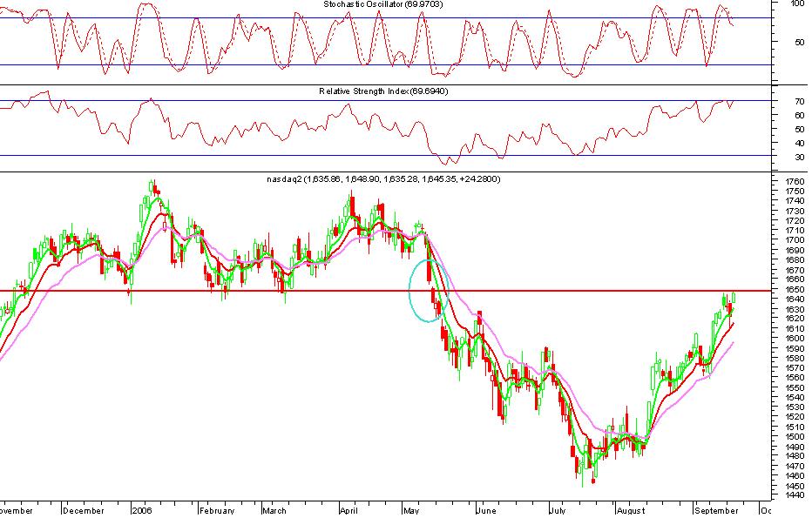Click the 1440 price axis value
812x518 pixels.
(x=795, y=495)
